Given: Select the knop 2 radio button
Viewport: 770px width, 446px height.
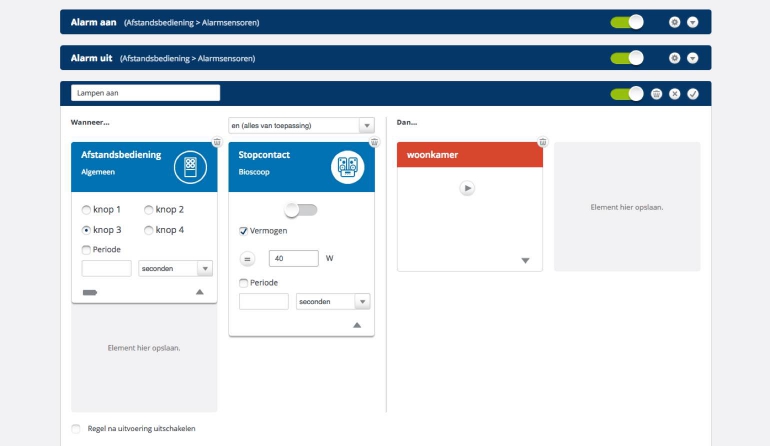Looking at the screenshot, I should [x=149, y=210].
